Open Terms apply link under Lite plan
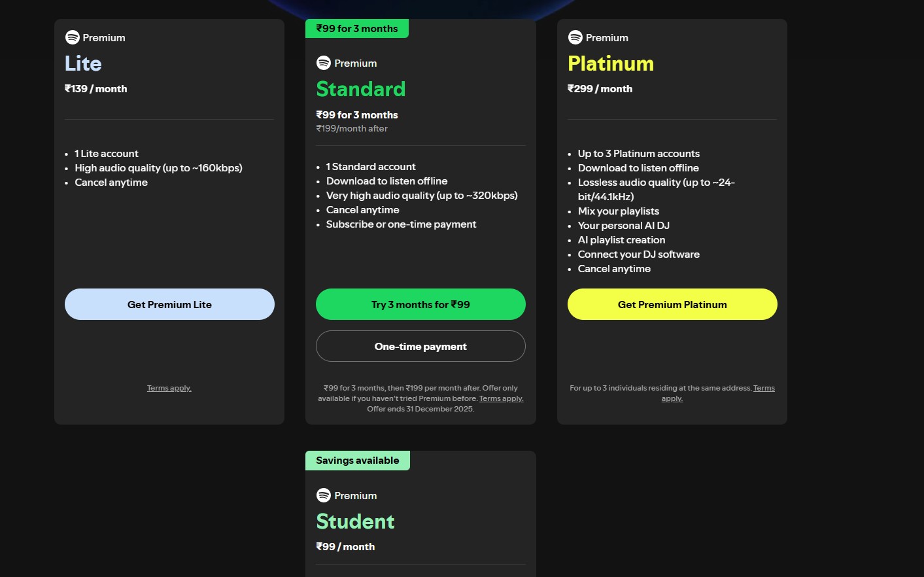Screen dimensions: 924x577 (x=169, y=387)
